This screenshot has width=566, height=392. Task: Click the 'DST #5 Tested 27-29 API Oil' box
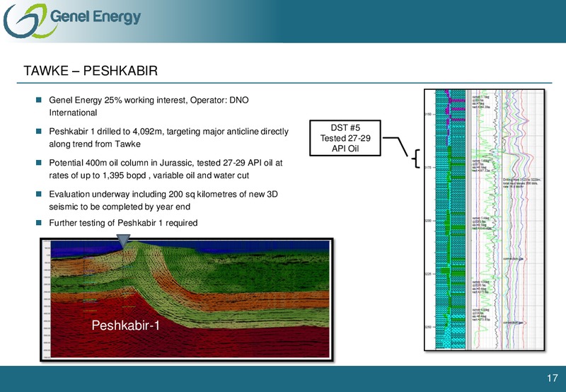(345, 138)
